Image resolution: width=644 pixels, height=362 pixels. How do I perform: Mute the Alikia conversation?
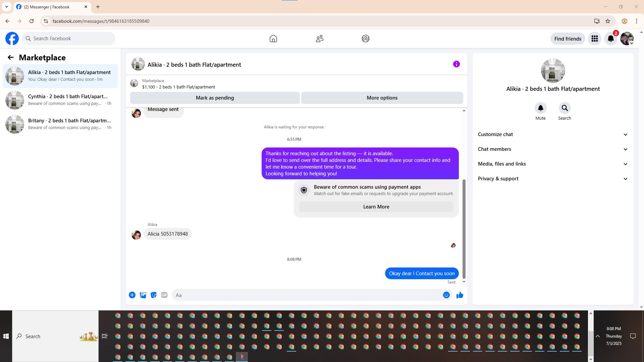(540, 108)
